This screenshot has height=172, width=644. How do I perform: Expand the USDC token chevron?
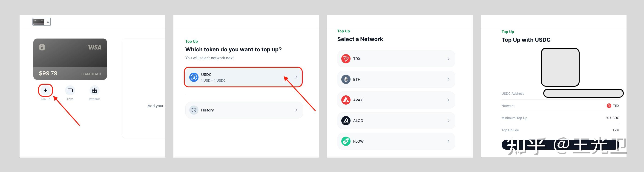[296, 77]
